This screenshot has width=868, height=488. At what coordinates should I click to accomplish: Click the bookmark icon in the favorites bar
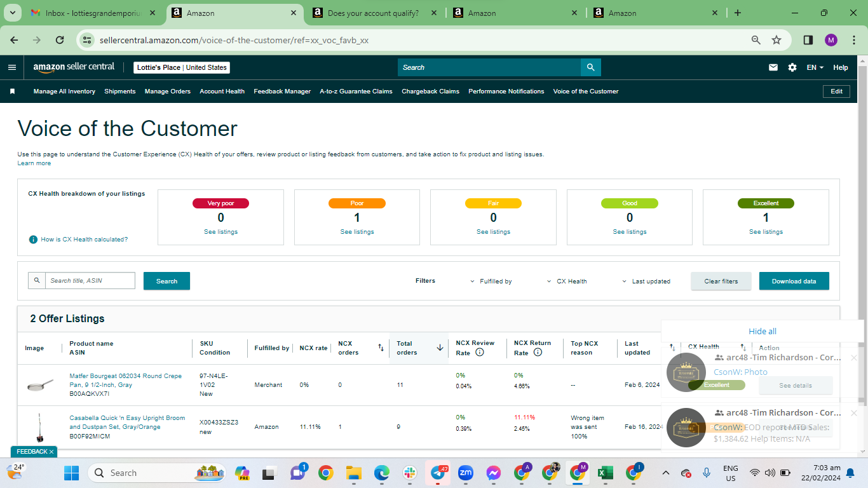12,91
